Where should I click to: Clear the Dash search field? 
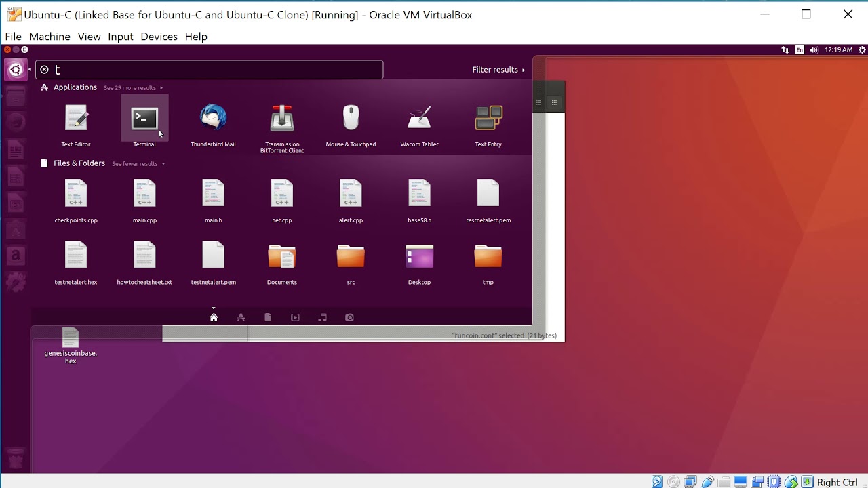[x=44, y=70]
